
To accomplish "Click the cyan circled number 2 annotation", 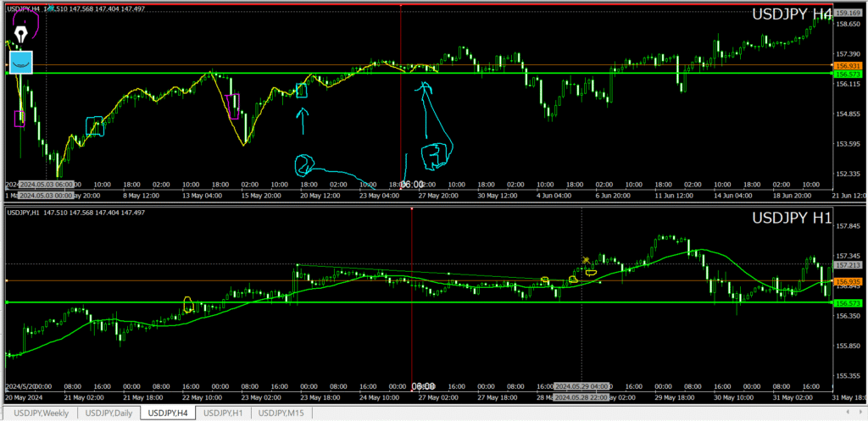I will (x=303, y=163).
